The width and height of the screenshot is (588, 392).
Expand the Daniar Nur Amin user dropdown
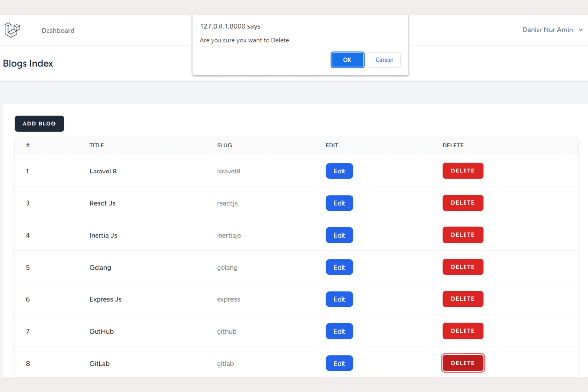pyautogui.click(x=552, y=30)
